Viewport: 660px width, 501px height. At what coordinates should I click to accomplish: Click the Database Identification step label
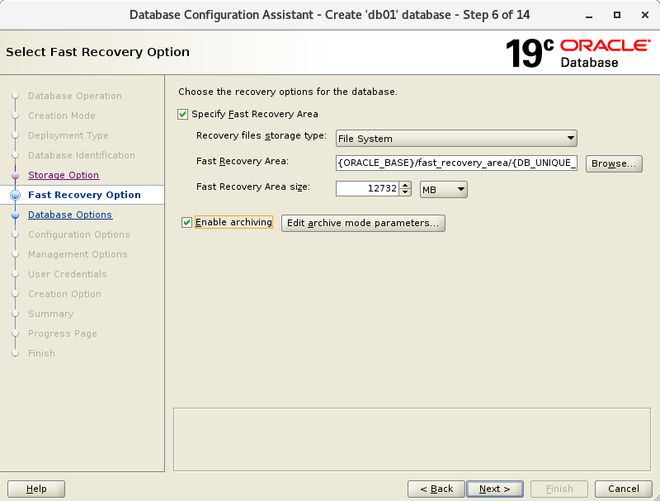click(x=82, y=155)
